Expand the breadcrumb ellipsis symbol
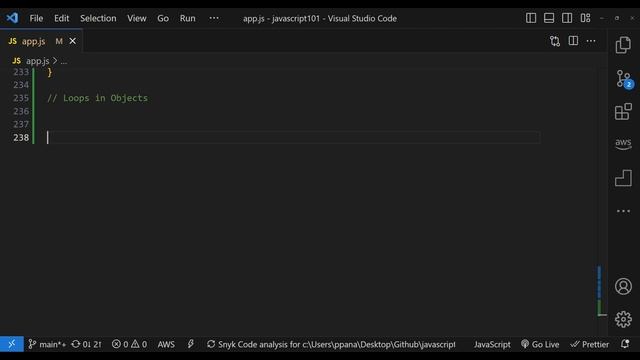This screenshot has height=360, width=640. [64, 61]
